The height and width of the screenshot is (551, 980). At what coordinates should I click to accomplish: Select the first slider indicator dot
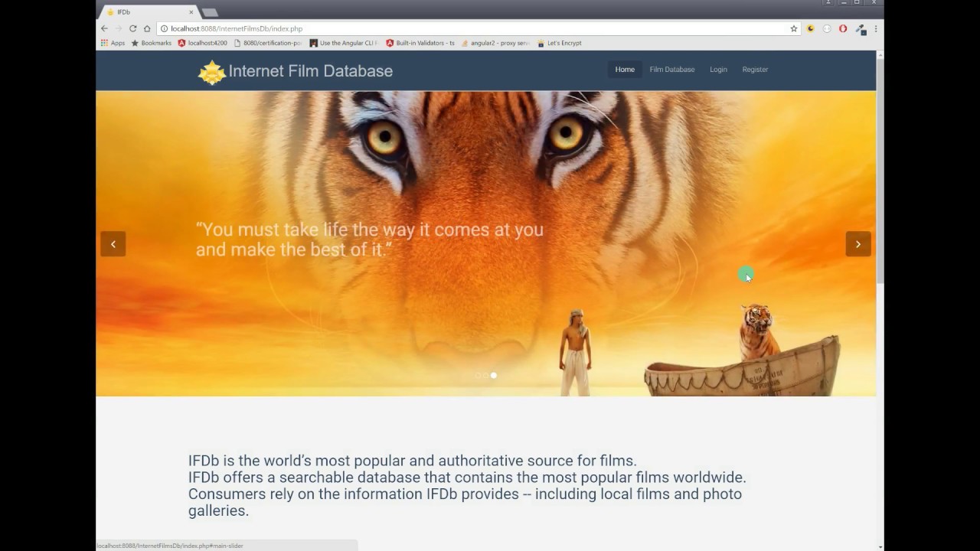point(478,375)
